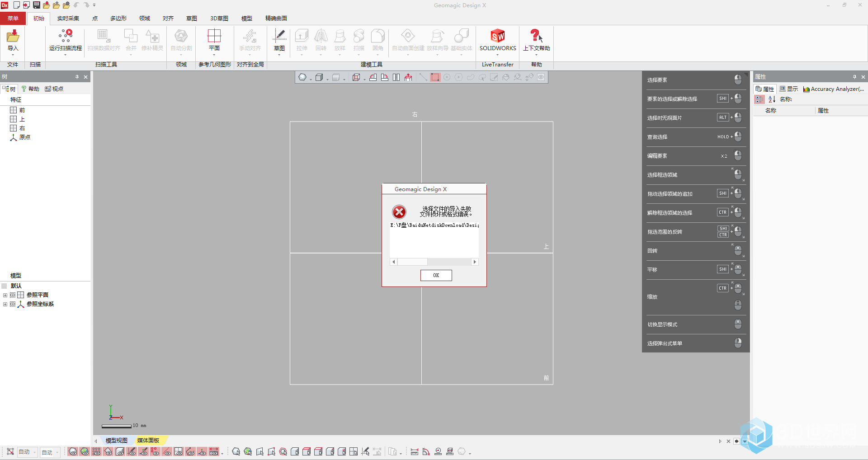Open the Import (导入) dropdown arrow
Screen dimensions: 868x460
[13, 55]
